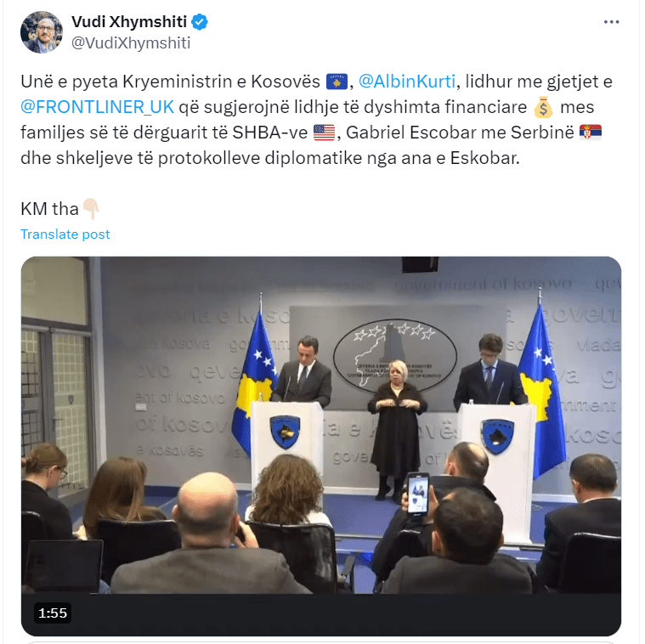Click Vudi Xhymshiti's profile avatar
Viewport: 645px width, 644px height.
(x=42, y=32)
